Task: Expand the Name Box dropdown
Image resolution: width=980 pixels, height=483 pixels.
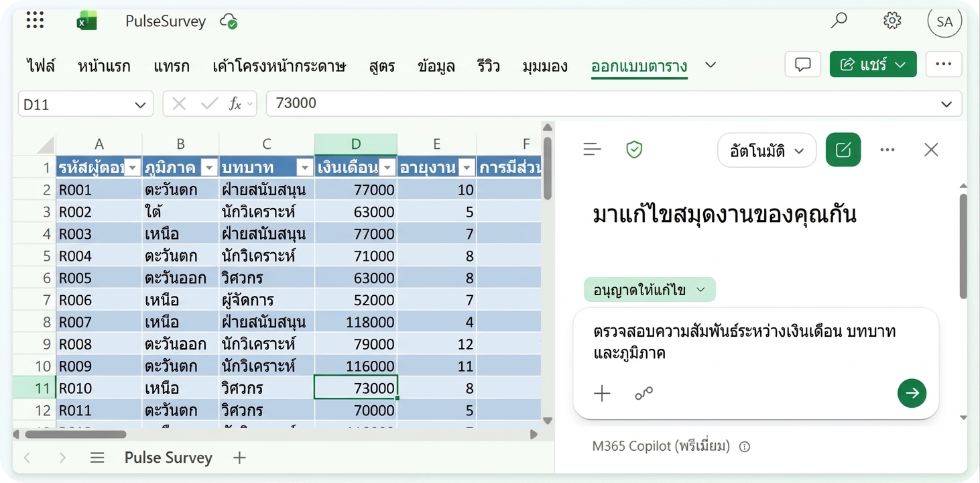Action: coord(139,105)
